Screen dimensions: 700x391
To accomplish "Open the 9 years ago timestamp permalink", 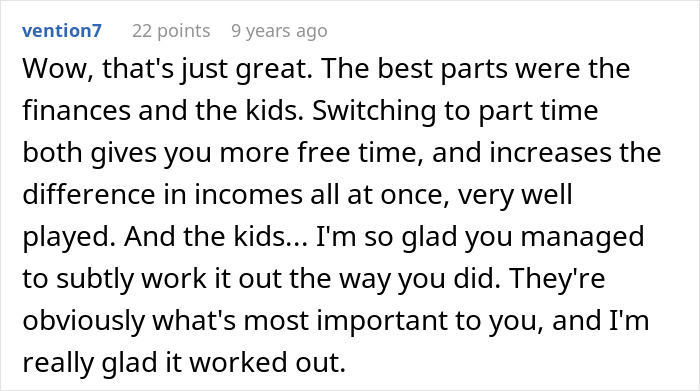I will pyautogui.click(x=279, y=31).
